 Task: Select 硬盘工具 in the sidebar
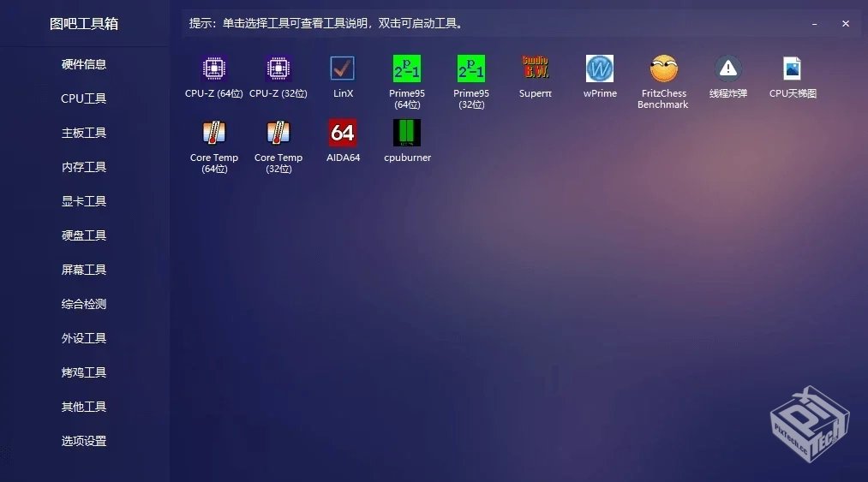coord(84,235)
